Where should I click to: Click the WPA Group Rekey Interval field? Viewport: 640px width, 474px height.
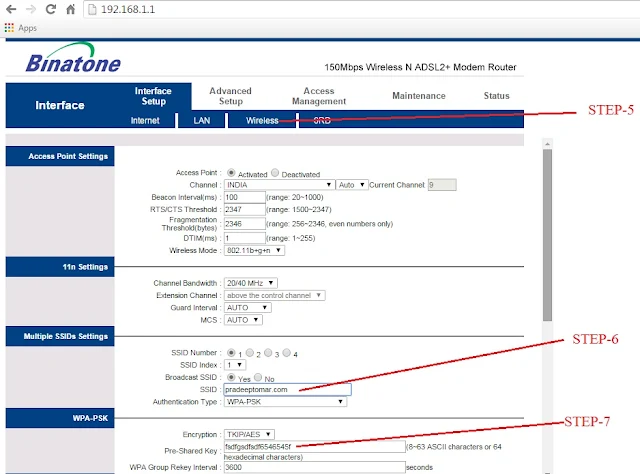tap(315, 467)
